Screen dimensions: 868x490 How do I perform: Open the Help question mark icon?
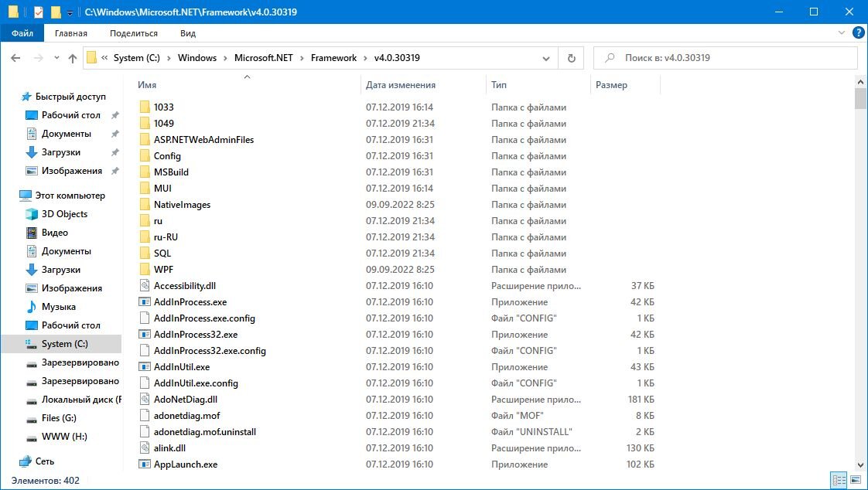click(857, 33)
